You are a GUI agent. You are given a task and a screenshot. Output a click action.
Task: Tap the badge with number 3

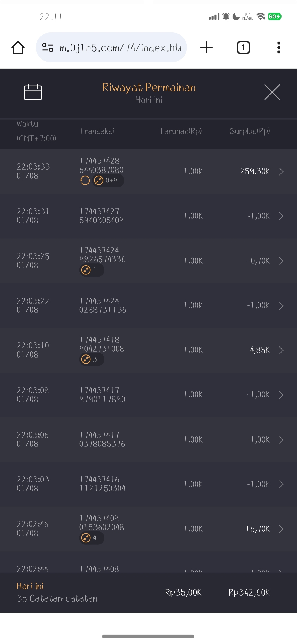click(92, 359)
